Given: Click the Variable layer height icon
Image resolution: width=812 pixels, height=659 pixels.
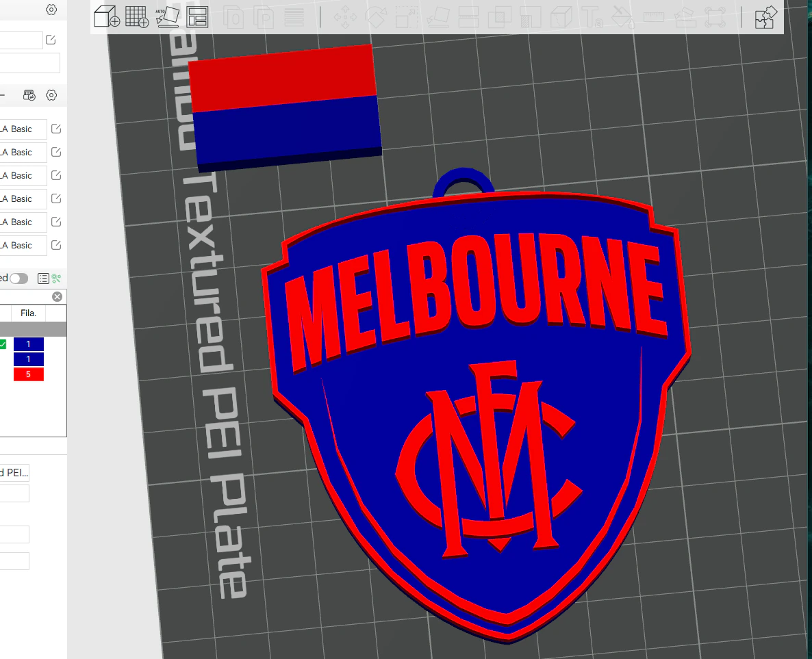Looking at the screenshot, I should [294, 17].
